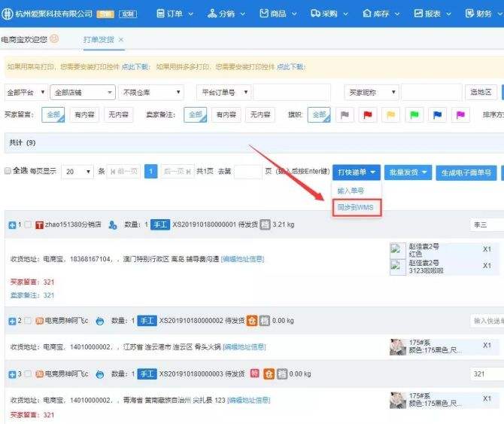Open the 库存 menu

point(381,14)
